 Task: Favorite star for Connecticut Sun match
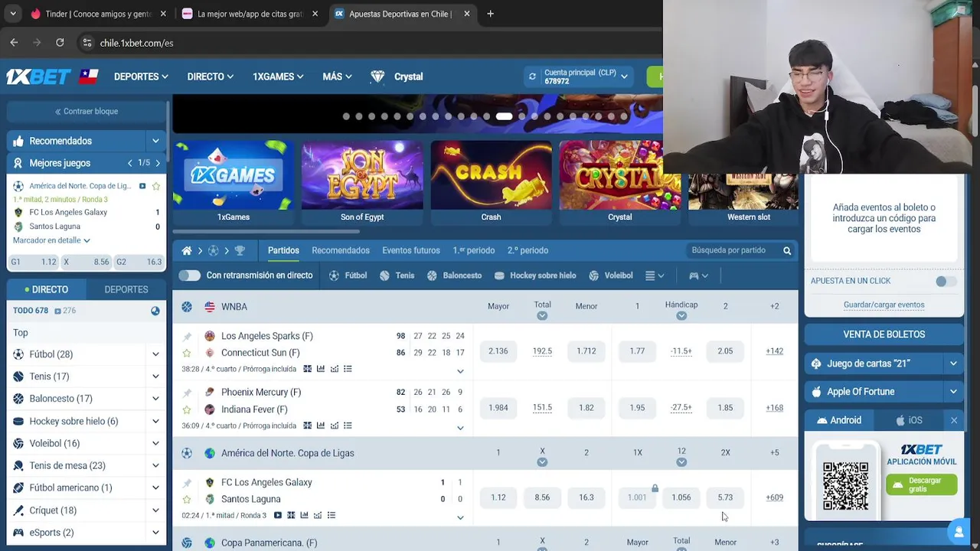tap(187, 353)
